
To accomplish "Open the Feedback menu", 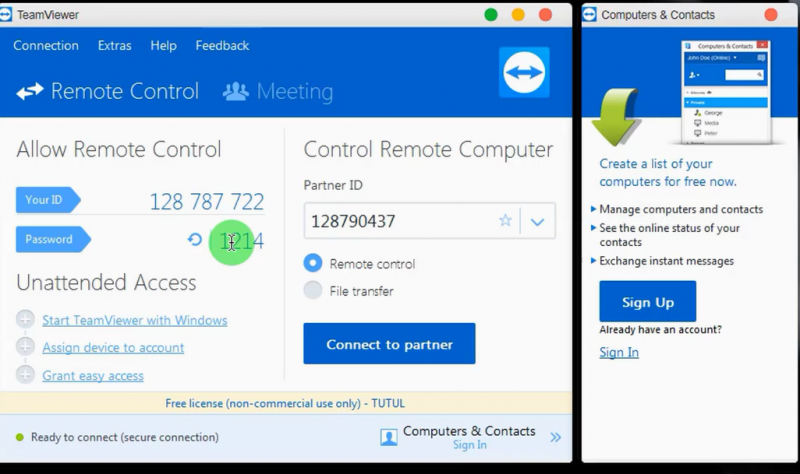I will coord(222,45).
